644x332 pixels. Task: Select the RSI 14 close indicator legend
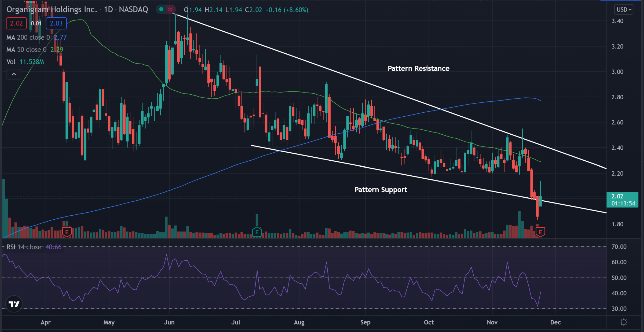(34, 247)
